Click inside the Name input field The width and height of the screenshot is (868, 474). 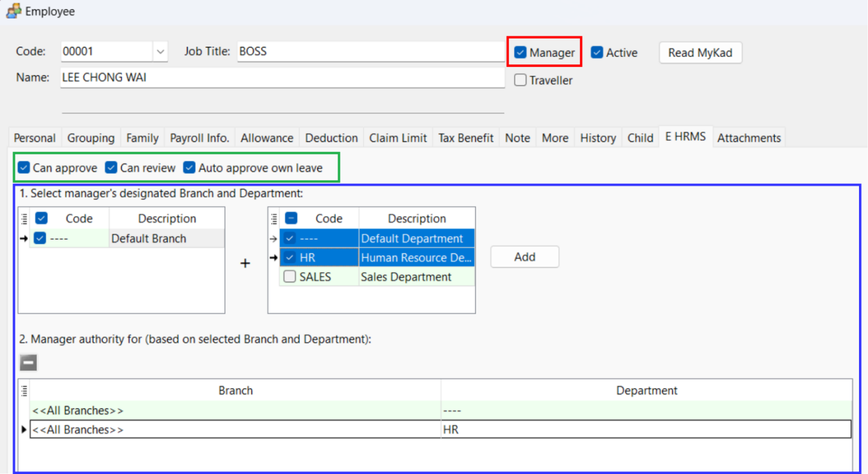point(279,78)
